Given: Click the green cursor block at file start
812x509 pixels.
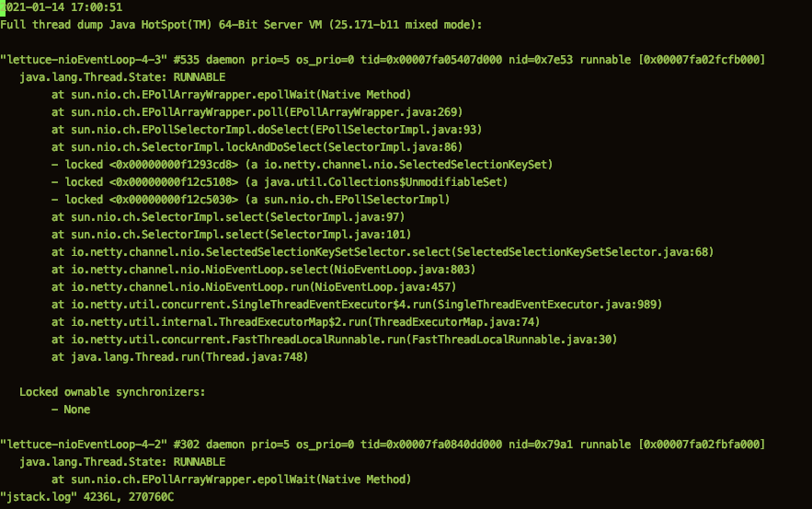Looking at the screenshot, I should tap(3, 7).
